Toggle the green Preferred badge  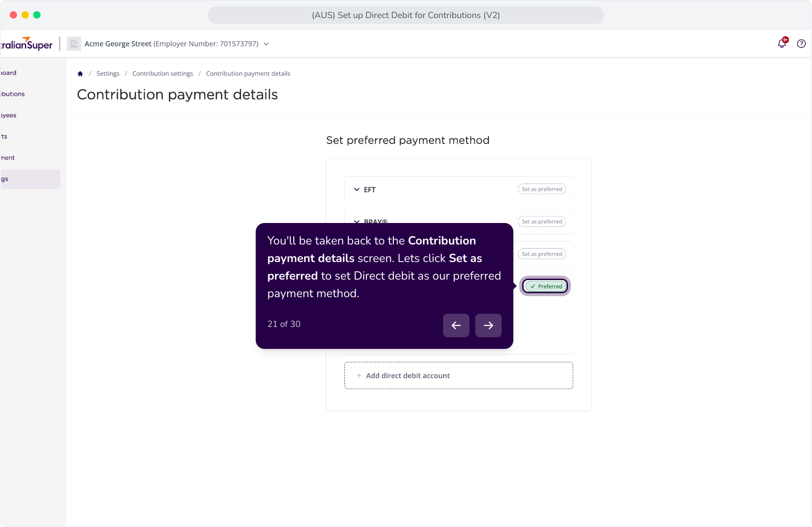[545, 286]
